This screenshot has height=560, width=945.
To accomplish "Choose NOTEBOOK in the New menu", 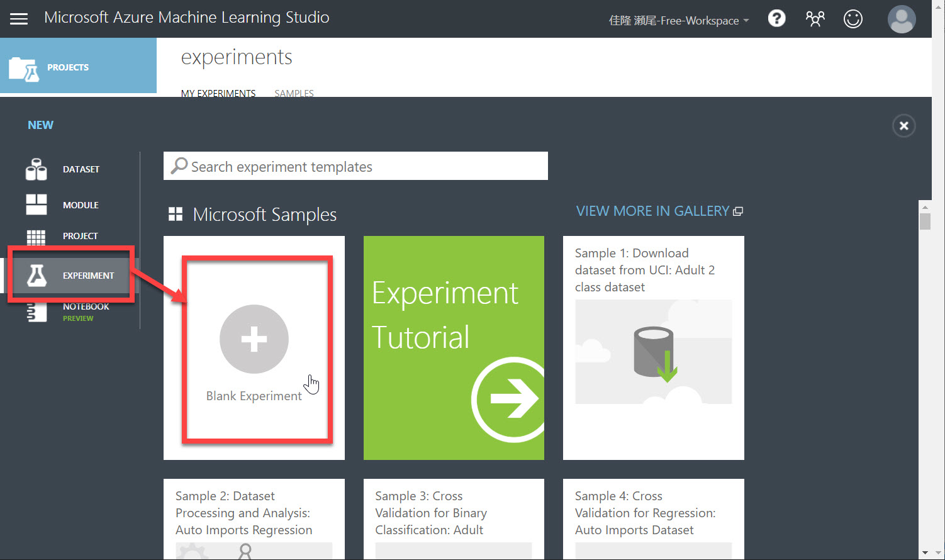I will pyautogui.click(x=86, y=306).
